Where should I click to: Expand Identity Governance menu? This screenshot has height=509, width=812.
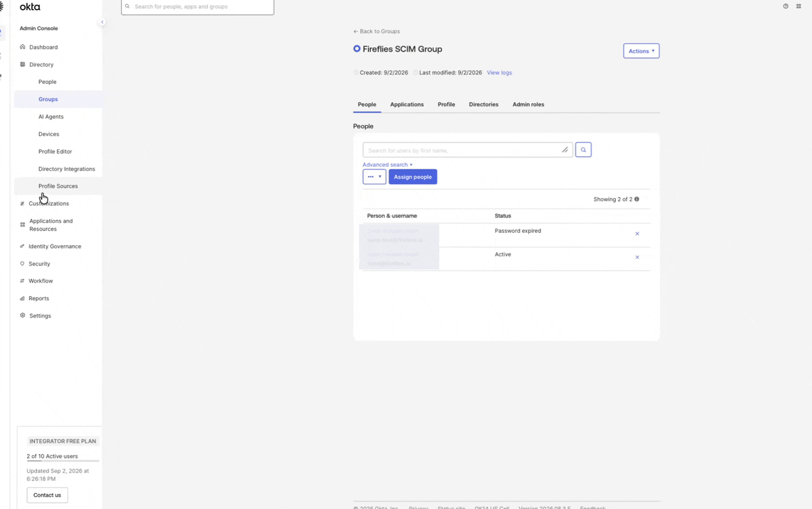coord(55,246)
